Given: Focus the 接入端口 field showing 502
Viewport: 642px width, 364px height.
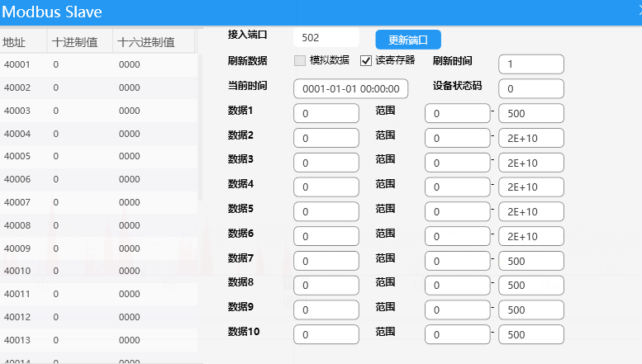Looking at the screenshot, I should pos(326,38).
